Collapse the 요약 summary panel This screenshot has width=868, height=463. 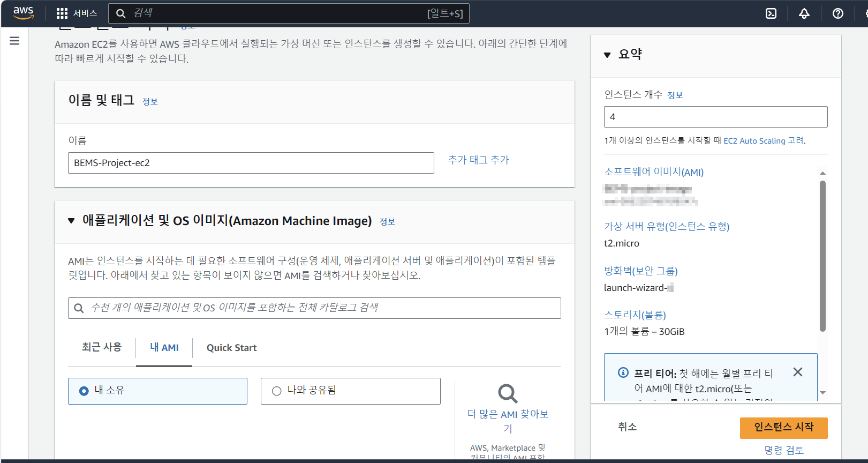click(607, 55)
